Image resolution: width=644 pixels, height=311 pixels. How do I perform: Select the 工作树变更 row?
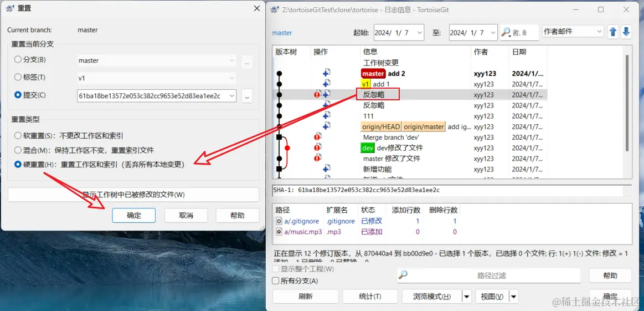pyautogui.click(x=410, y=63)
